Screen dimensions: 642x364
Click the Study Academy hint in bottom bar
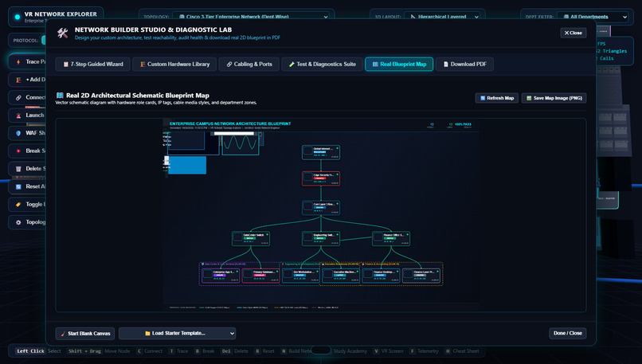point(350,351)
